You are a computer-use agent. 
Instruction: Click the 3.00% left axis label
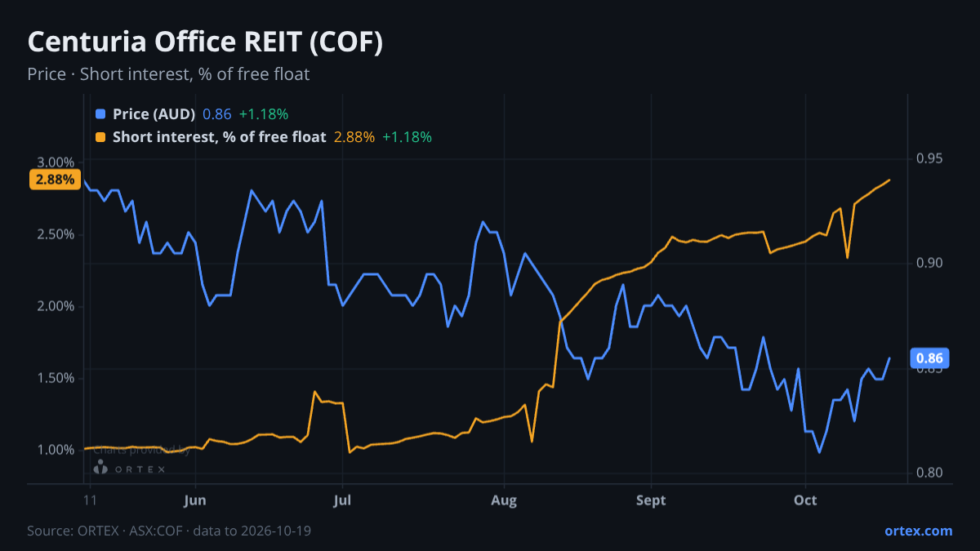pos(56,162)
